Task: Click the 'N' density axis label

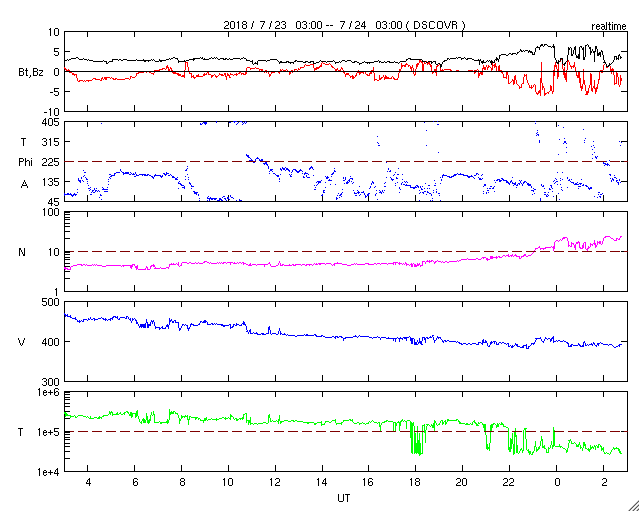Action: point(22,252)
